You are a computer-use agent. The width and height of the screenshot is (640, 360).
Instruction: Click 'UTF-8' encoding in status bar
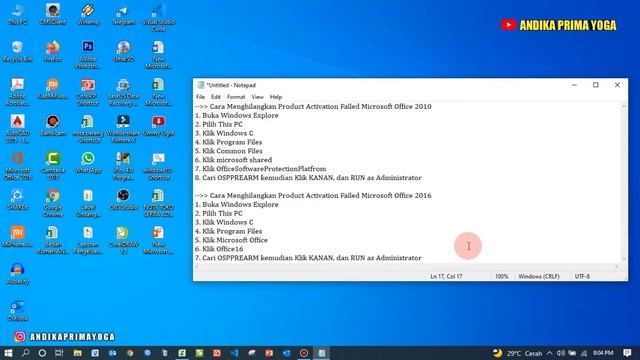pyautogui.click(x=582, y=276)
